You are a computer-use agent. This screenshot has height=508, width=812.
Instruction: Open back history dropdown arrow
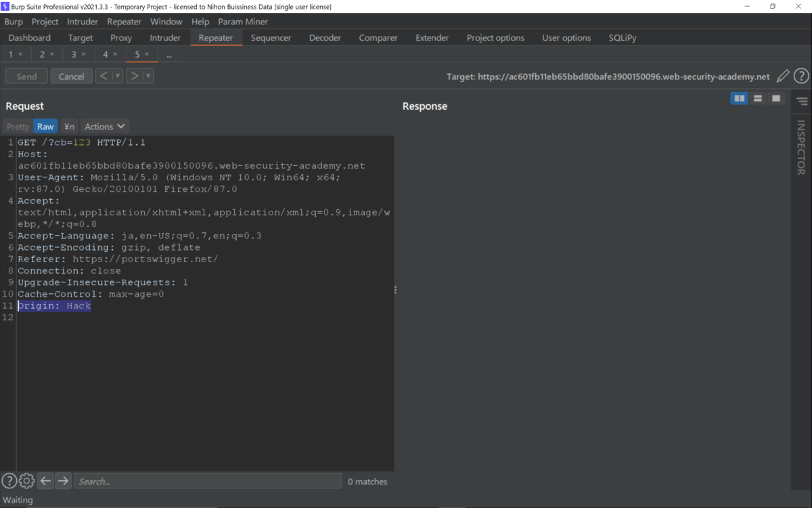(x=118, y=76)
